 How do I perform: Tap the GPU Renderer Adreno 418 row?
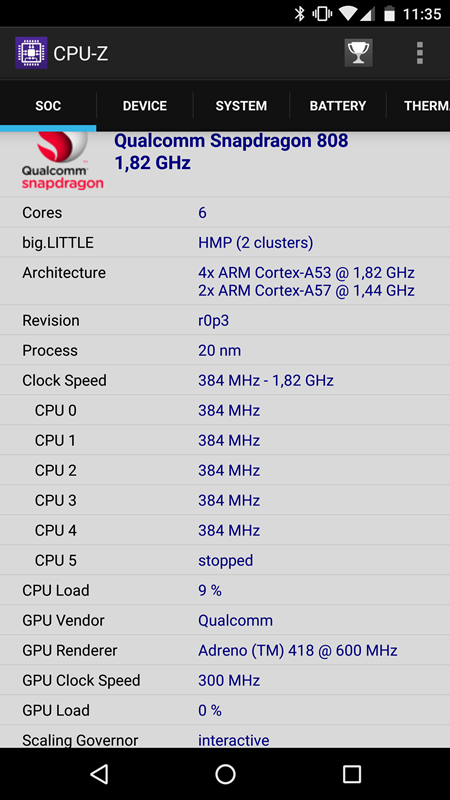click(225, 650)
